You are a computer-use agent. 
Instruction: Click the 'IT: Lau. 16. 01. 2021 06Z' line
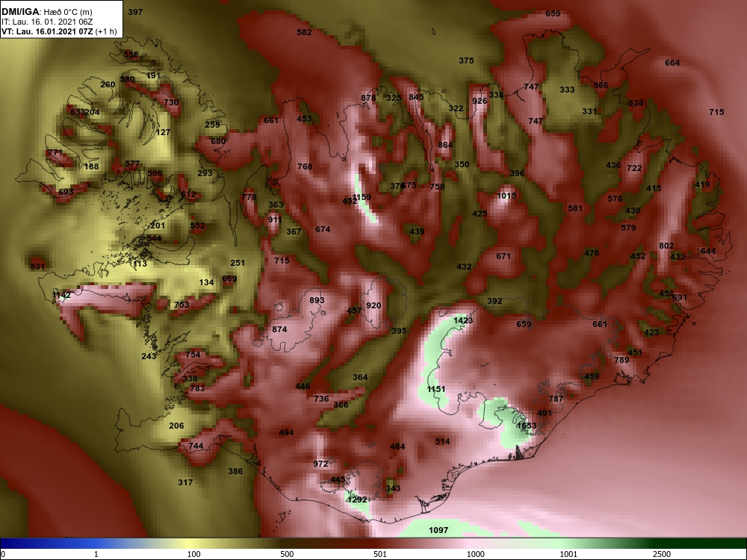pos(46,22)
